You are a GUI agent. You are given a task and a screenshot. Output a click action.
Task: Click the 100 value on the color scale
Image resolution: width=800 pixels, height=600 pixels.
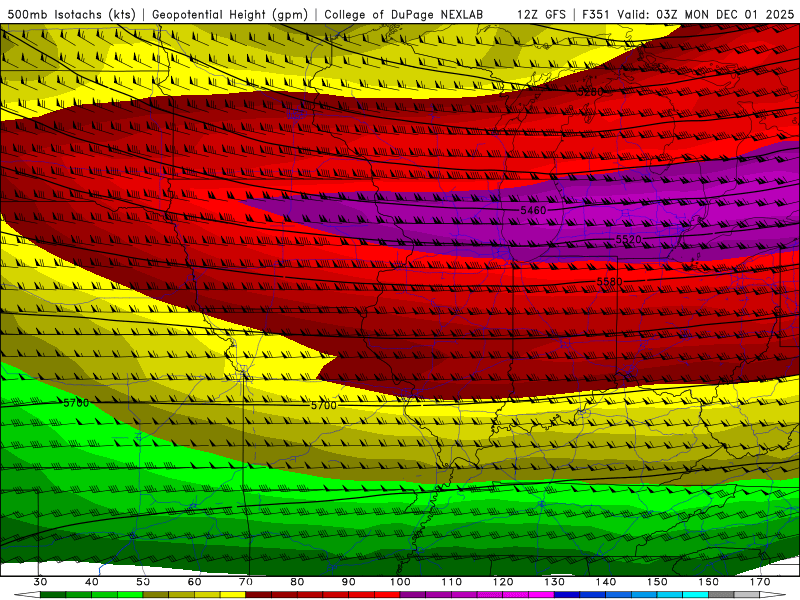pos(400,582)
